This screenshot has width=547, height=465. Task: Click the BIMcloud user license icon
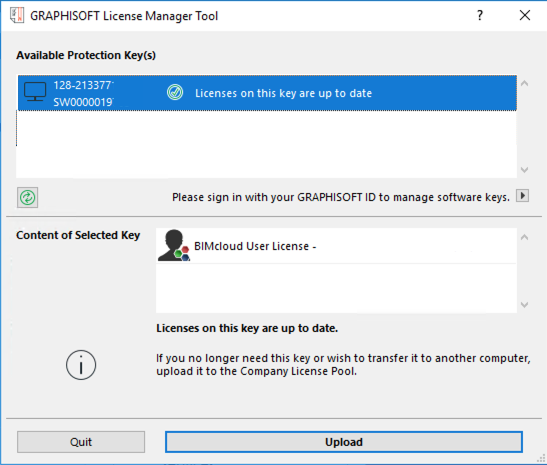click(174, 246)
